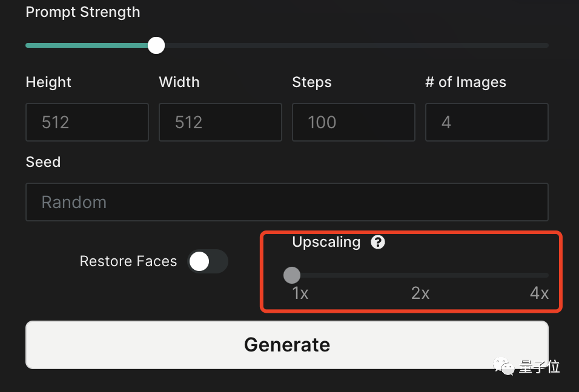The width and height of the screenshot is (579, 392).
Task: Focus the Height input field
Action: click(x=87, y=122)
